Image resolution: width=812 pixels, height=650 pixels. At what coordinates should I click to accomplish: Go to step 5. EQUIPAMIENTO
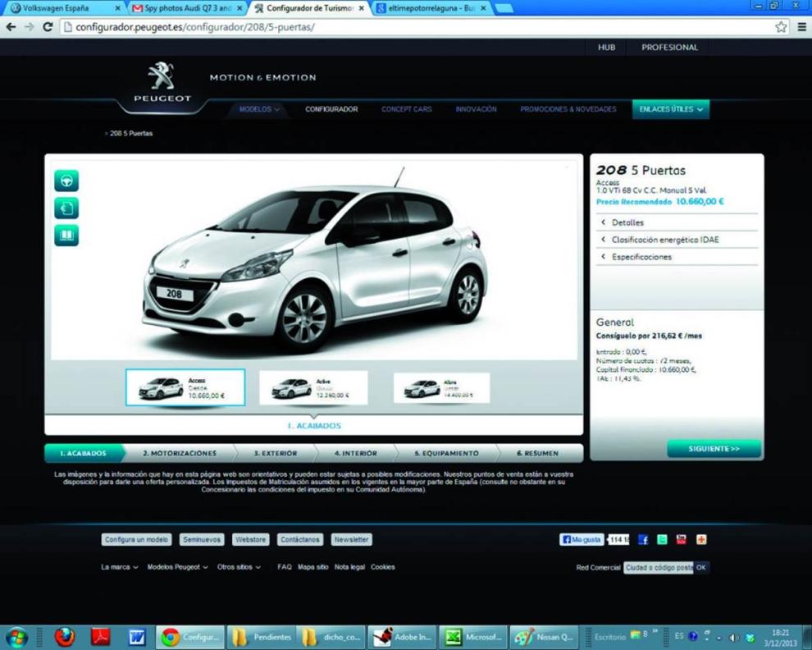446,454
